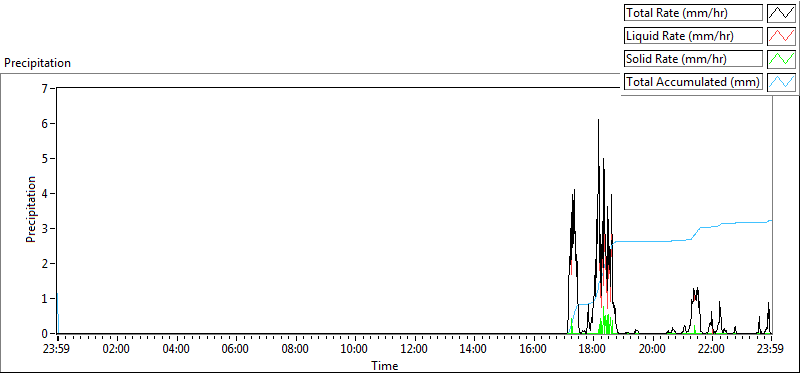Click the y-axis value 4
Image resolution: width=800 pixels, height=373 pixels.
click(45, 193)
